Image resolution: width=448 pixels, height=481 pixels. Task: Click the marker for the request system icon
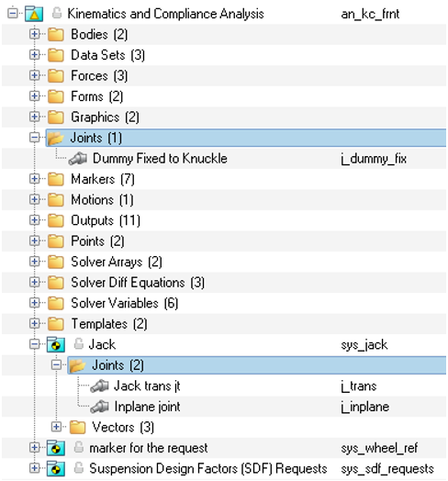pyautogui.click(x=55, y=448)
